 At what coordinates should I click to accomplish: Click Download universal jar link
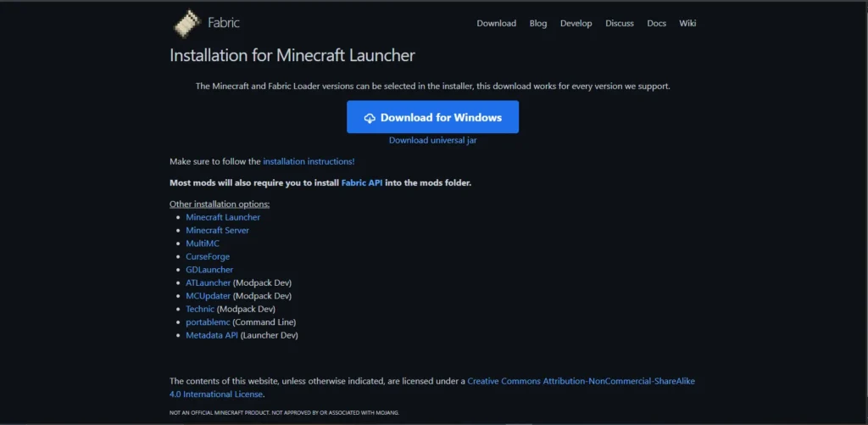tap(432, 140)
